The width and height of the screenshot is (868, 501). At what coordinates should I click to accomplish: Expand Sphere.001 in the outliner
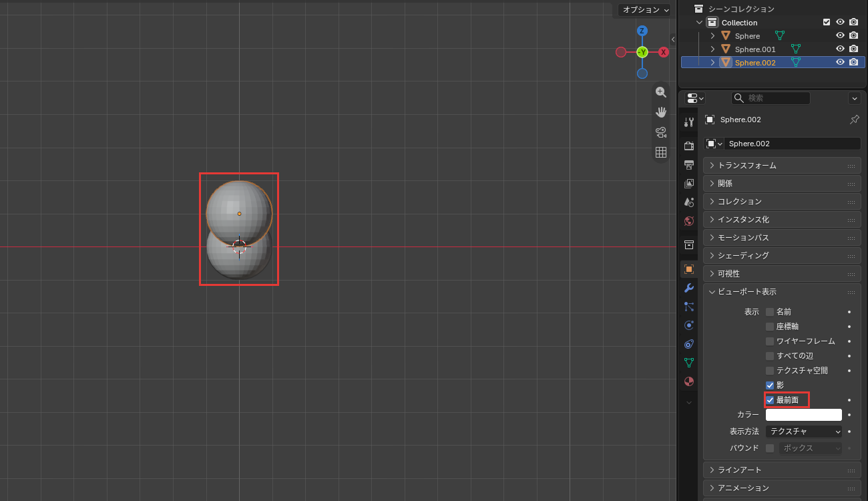[x=712, y=49]
